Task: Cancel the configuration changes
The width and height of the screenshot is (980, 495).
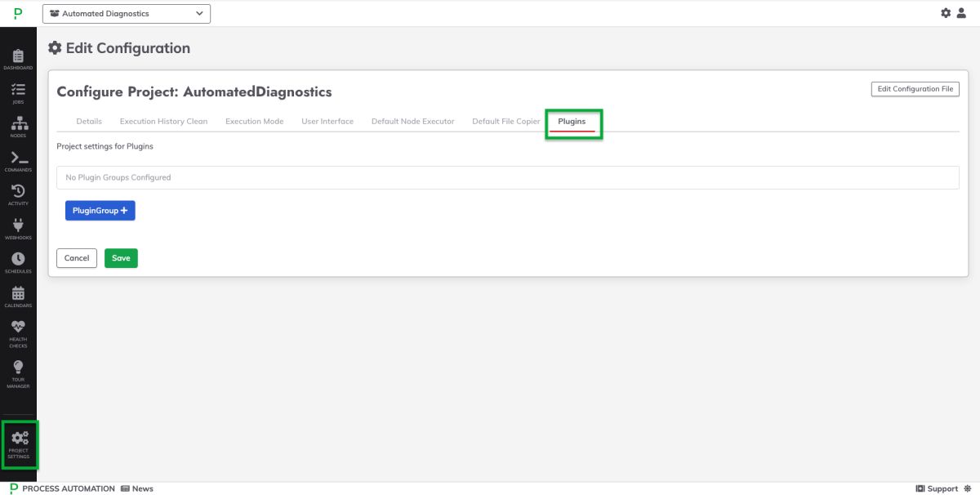Action: (77, 258)
